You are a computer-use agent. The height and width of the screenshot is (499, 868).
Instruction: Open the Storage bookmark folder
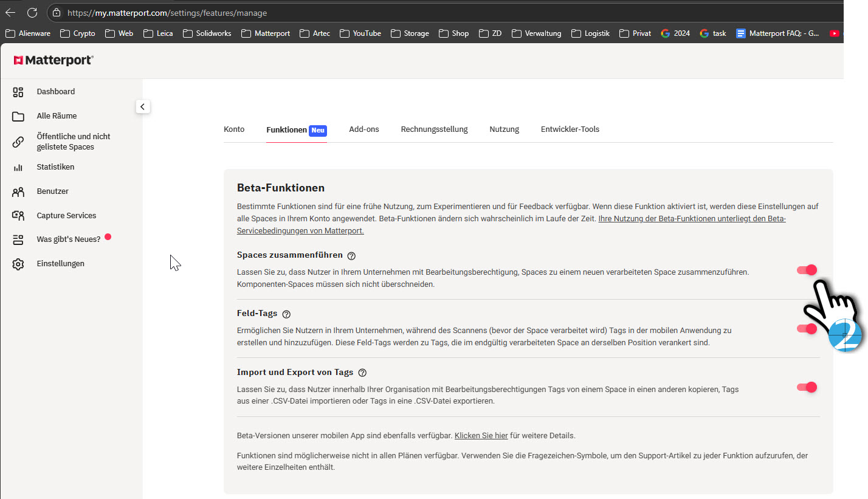410,33
